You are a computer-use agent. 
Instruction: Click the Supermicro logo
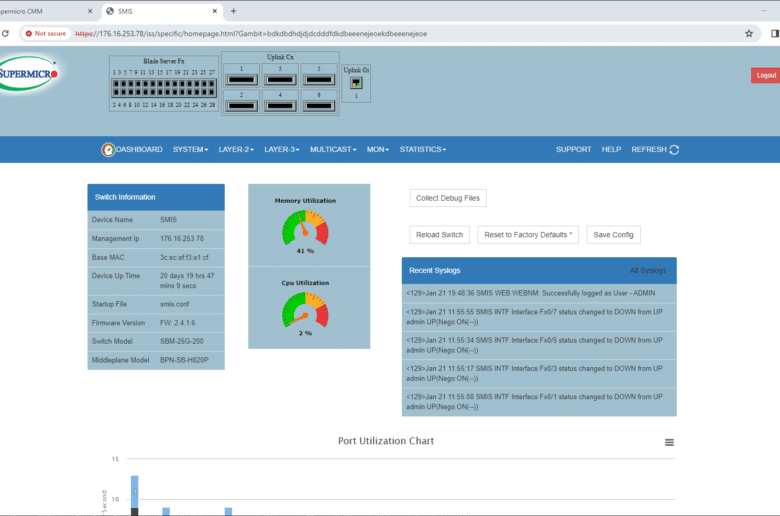tap(28, 74)
